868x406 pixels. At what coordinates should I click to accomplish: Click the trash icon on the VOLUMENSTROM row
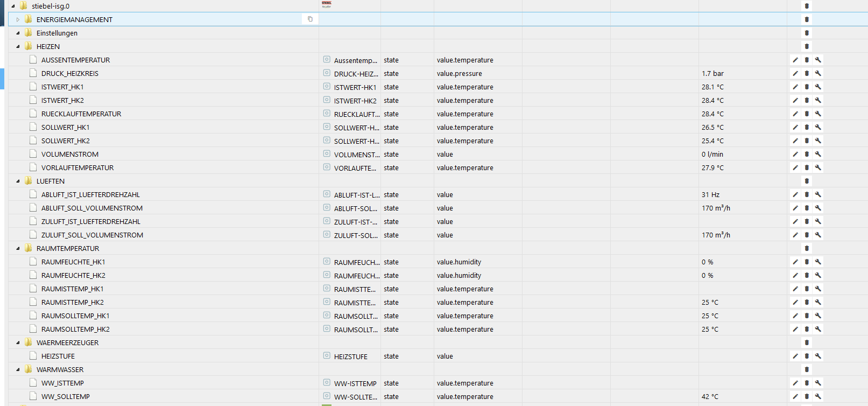(x=807, y=154)
